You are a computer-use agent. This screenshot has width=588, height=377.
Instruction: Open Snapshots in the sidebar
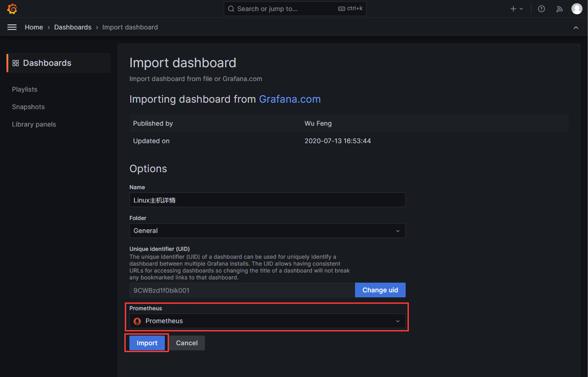(29, 107)
